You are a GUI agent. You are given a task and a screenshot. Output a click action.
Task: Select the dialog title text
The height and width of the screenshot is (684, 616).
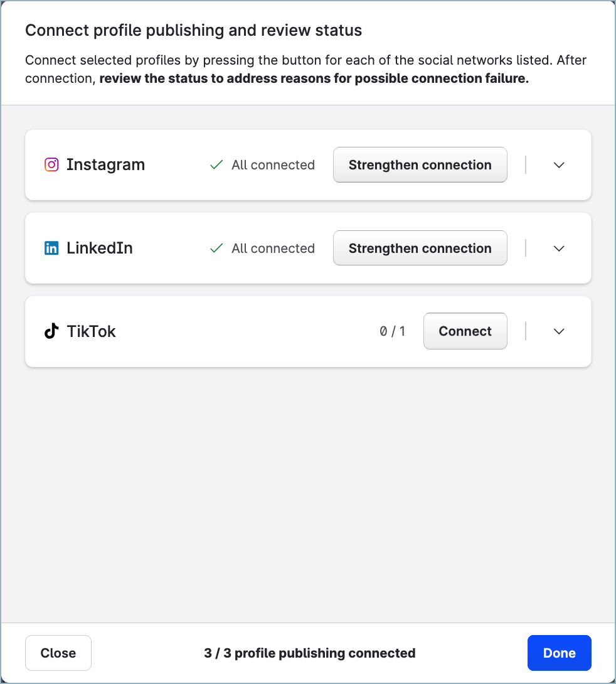point(193,29)
